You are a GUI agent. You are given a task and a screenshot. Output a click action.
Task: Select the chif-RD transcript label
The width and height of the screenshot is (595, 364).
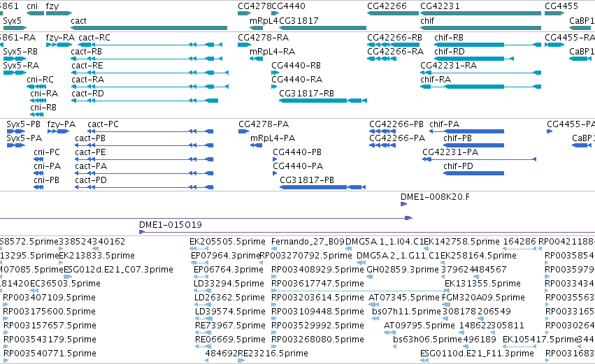pyautogui.click(x=450, y=52)
